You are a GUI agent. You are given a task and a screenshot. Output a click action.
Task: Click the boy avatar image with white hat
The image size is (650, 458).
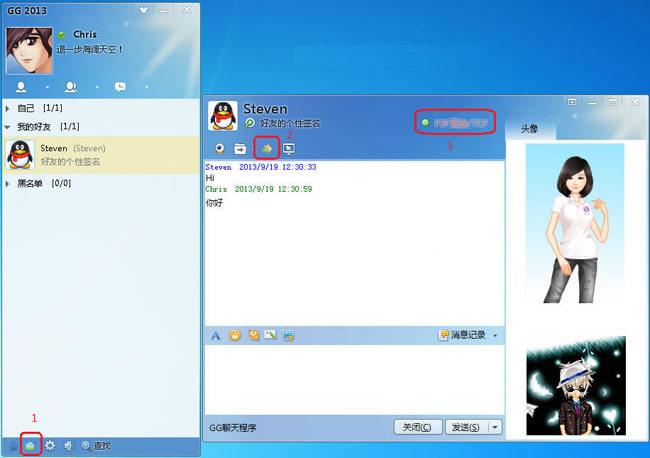(x=576, y=385)
